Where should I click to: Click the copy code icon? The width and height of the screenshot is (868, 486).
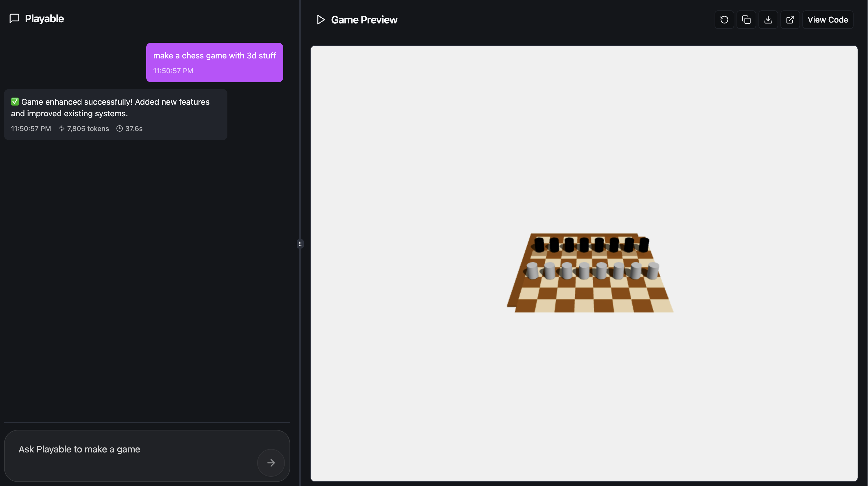point(746,20)
